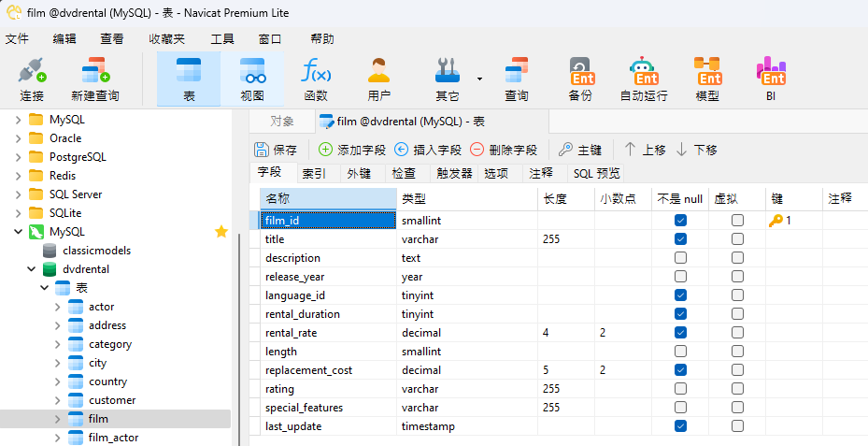Check 不是 null for description
This screenshot has height=446, width=868.
(x=681, y=258)
